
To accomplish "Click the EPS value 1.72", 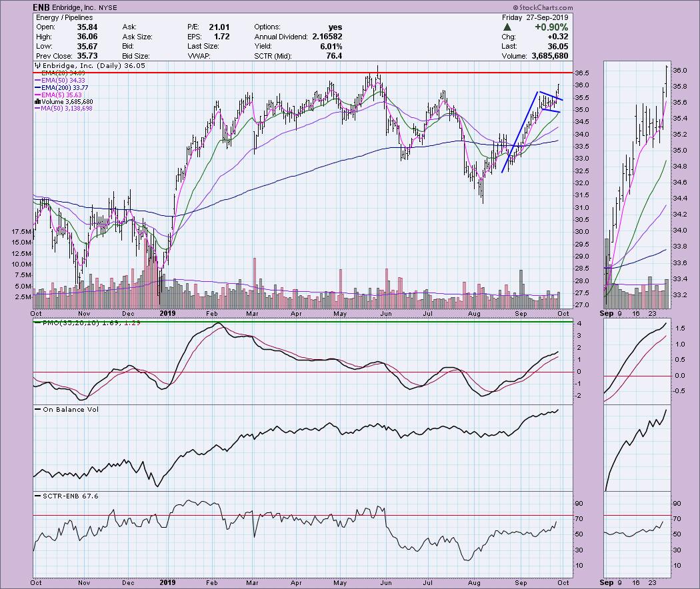I will [x=221, y=37].
